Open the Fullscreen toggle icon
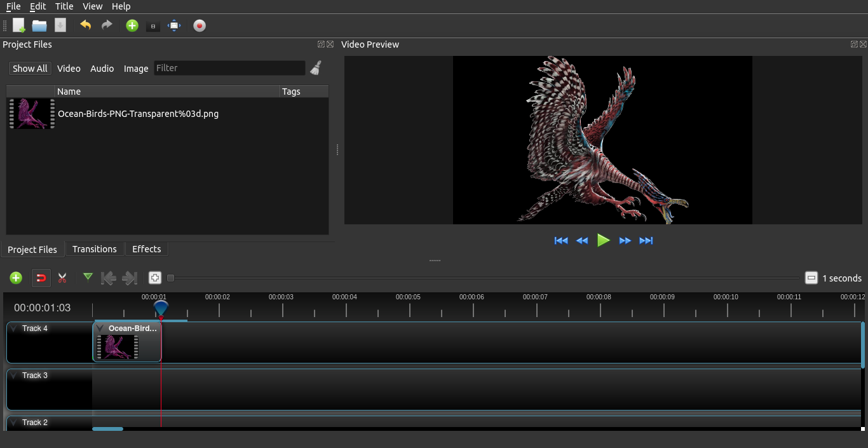This screenshot has width=868, height=448. (x=174, y=25)
